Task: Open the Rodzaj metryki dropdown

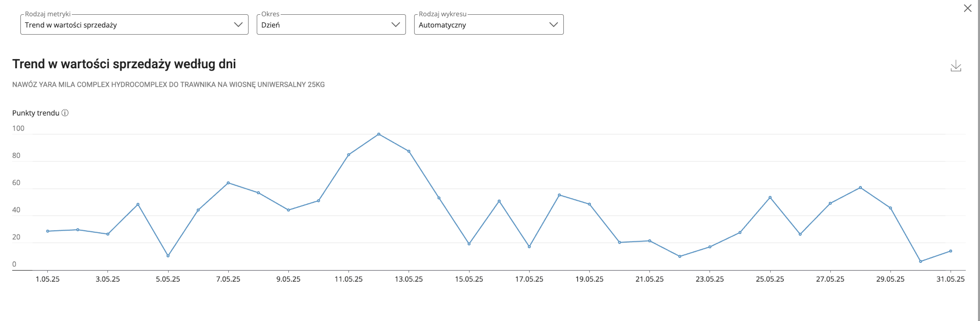Action: point(134,24)
